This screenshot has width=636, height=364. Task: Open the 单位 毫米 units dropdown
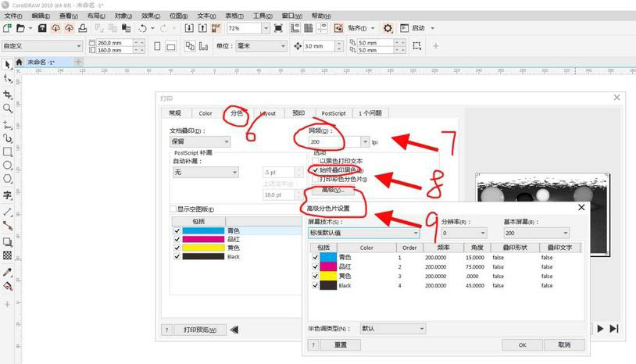point(261,46)
